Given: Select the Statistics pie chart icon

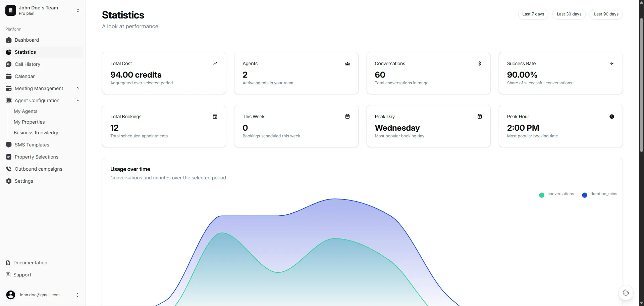Looking at the screenshot, I should tap(9, 52).
